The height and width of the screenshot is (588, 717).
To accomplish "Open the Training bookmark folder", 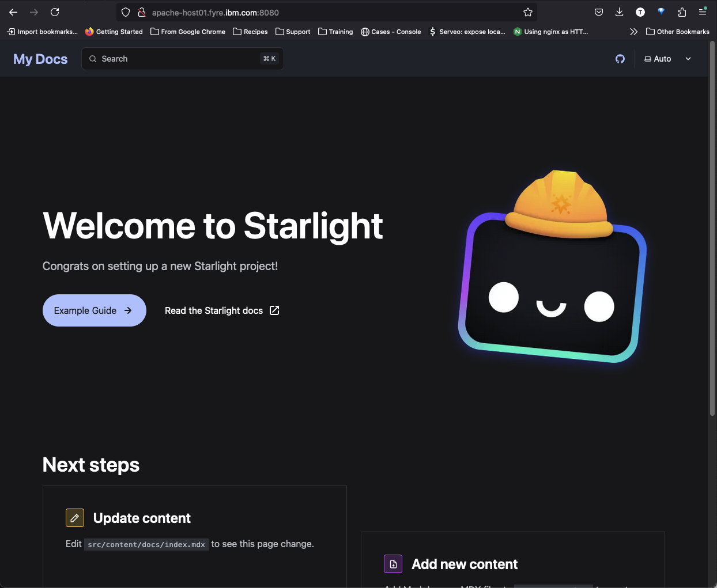I will point(335,32).
